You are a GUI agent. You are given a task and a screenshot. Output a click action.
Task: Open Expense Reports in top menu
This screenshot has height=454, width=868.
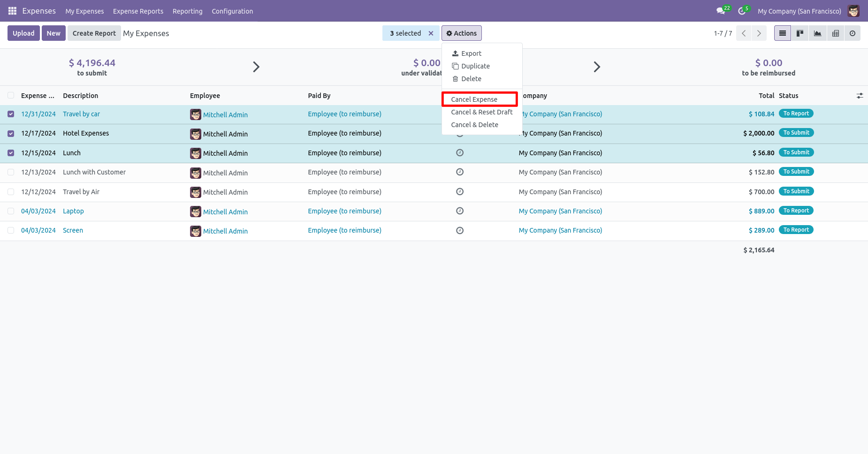pos(138,11)
